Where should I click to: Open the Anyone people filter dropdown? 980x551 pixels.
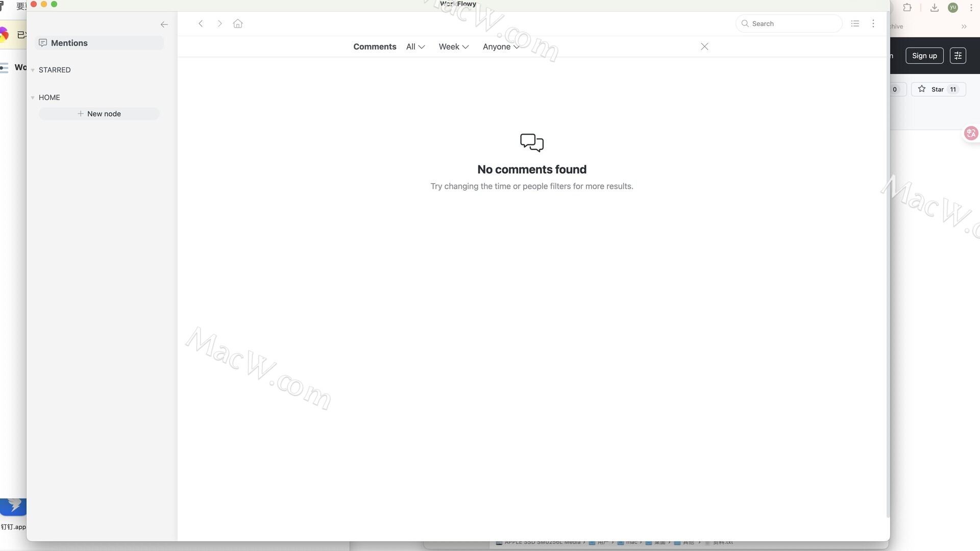[501, 46]
